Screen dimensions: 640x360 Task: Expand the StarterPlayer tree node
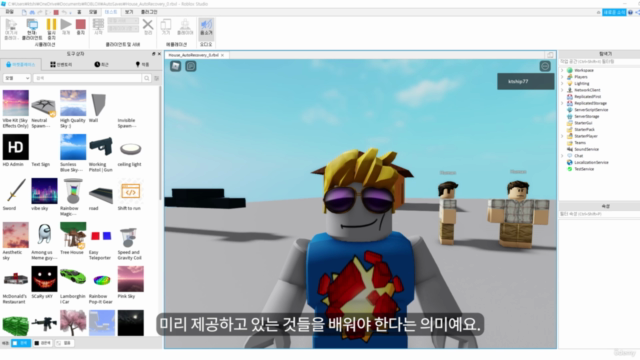[562, 136]
